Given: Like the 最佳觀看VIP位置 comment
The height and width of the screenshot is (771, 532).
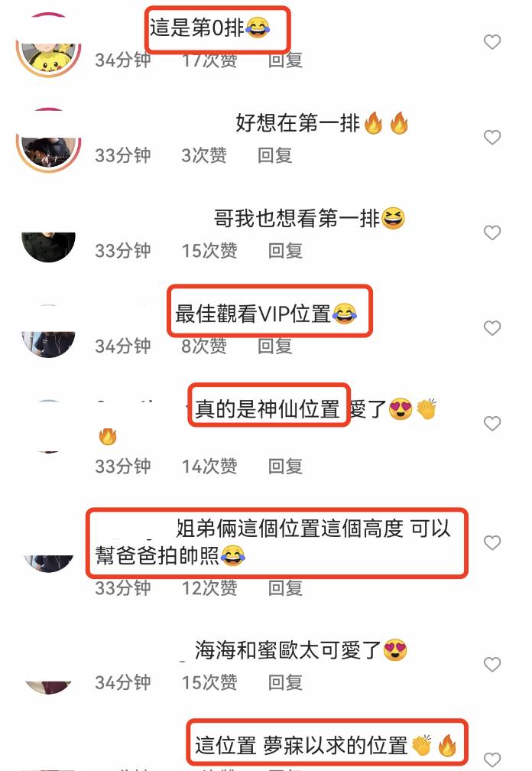Looking at the screenshot, I should (x=492, y=328).
